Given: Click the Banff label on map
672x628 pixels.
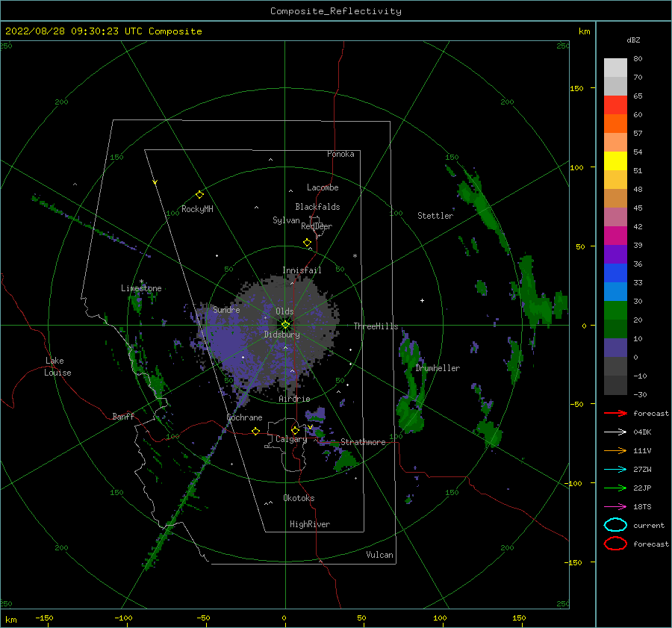Looking at the screenshot, I should click(123, 416).
